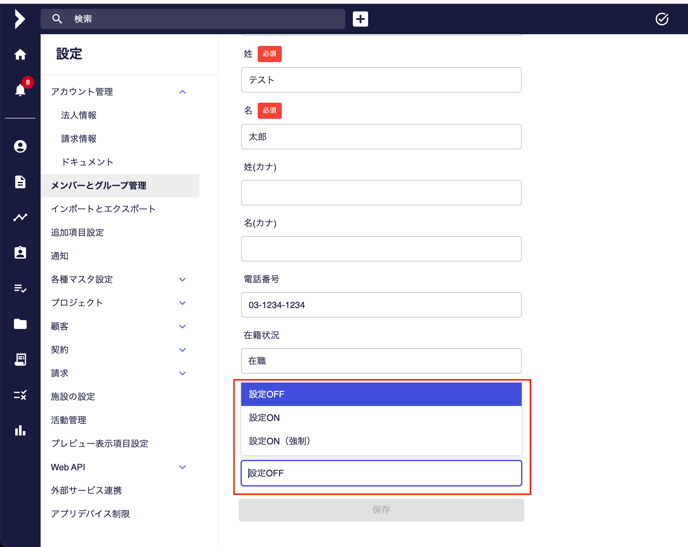Image resolution: width=688 pixels, height=547 pixels.
Task: Open the trend line chart icon
Action: pyautogui.click(x=20, y=217)
